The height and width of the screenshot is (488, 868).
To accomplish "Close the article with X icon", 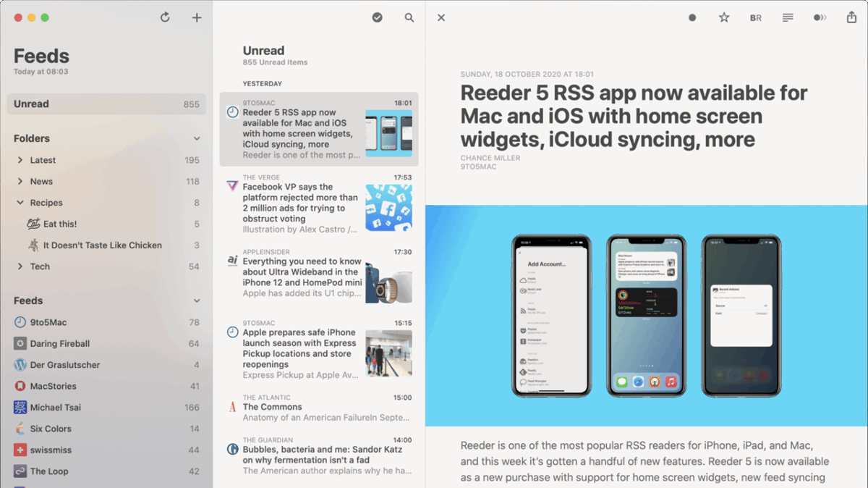I will coord(441,17).
